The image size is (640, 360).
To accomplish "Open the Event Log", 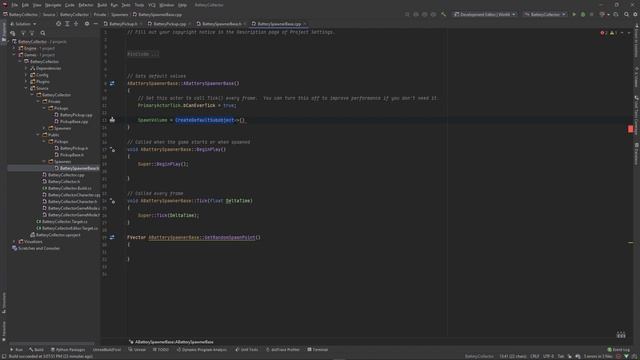I will tap(619, 350).
